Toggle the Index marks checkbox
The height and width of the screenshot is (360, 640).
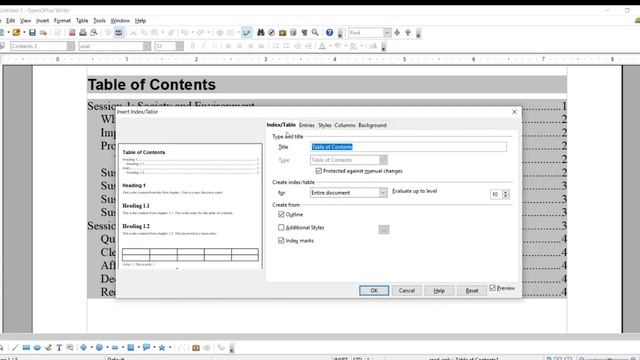coord(281,240)
